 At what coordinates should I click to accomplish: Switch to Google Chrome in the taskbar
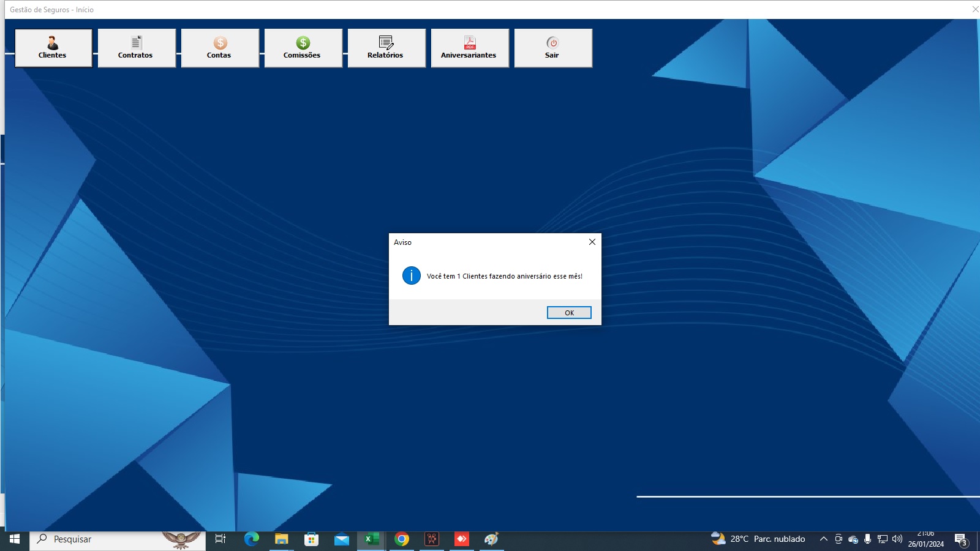(402, 539)
